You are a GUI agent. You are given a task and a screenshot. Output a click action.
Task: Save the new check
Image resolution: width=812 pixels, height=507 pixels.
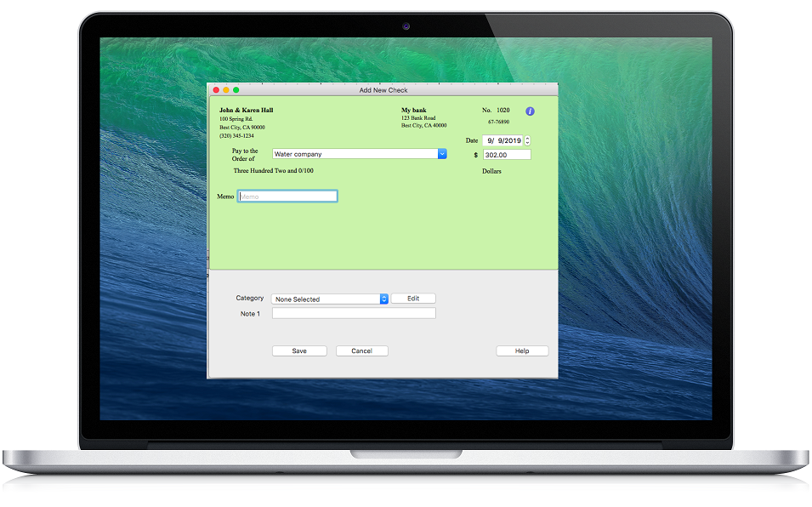tap(299, 351)
